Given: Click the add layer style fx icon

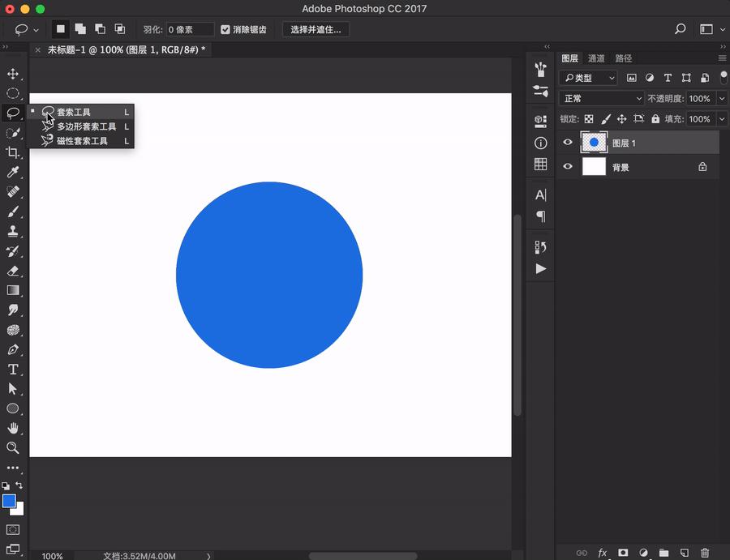Looking at the screenshot, I should tap(603, 553).
